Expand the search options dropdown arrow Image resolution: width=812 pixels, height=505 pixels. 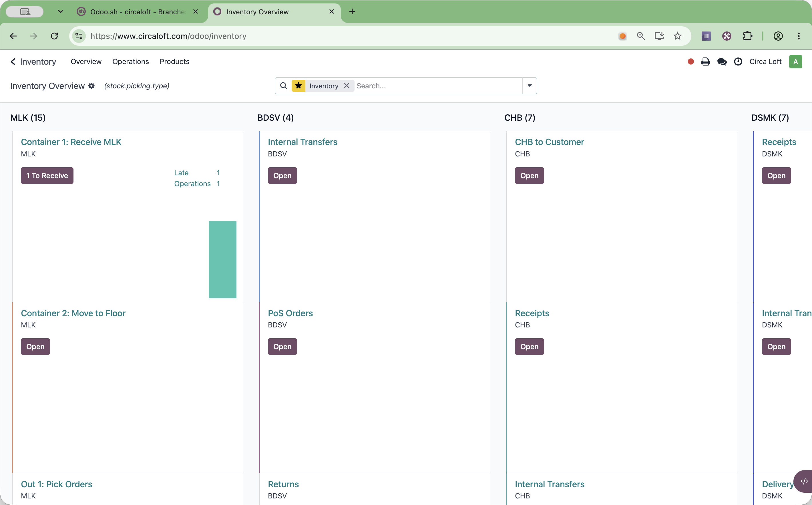[530, 86]
